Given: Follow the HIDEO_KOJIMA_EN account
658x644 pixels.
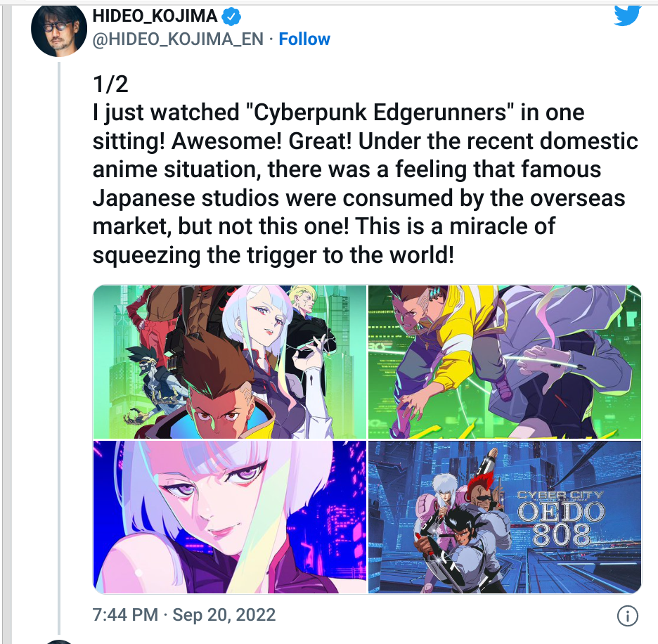Looking at the screenshot, I should [x=304, y=39].
